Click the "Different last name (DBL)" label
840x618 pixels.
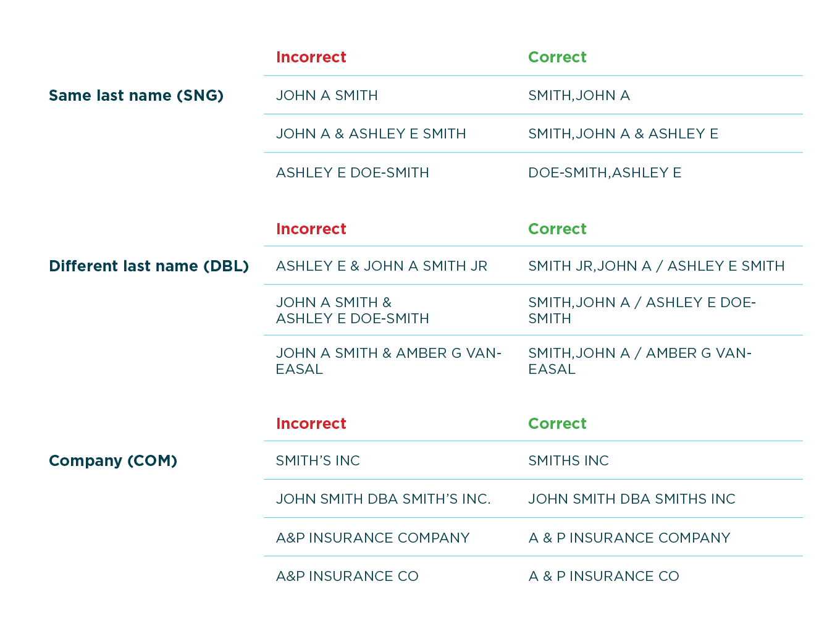[x=149, y=266]
